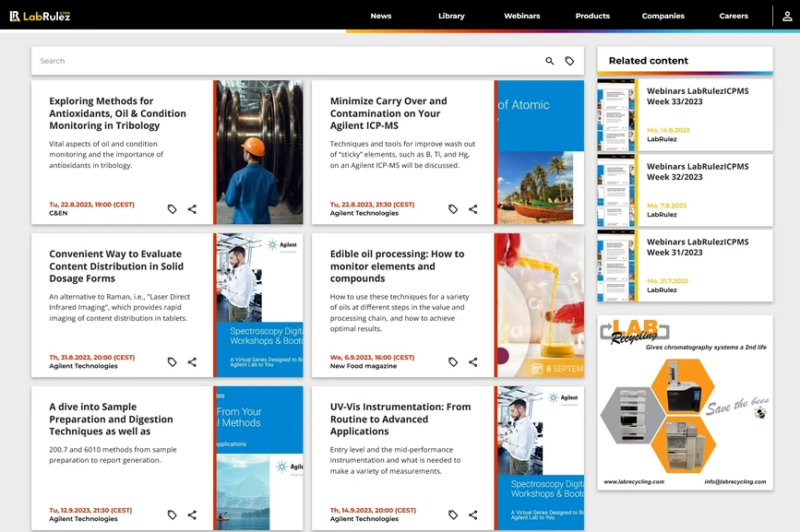The width and height of the screenshot is (800, 532).
Task: Click tag icon on Edible oil processing card
Action: 452,361
